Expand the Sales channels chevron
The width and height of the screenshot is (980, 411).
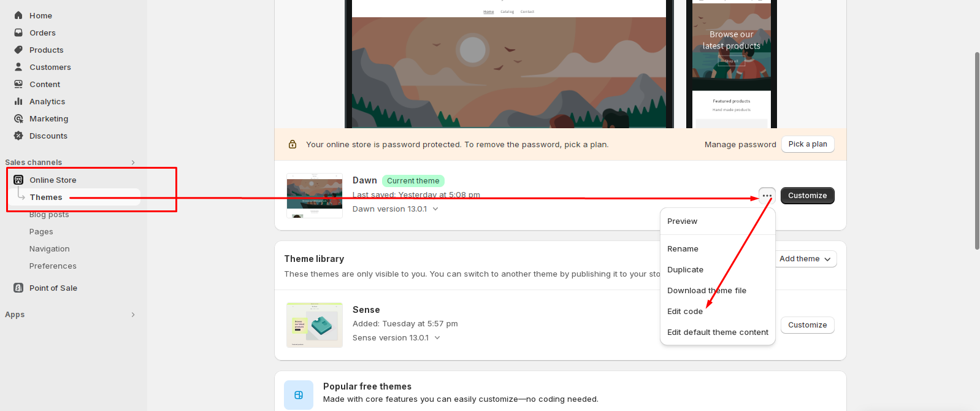(133, 163)
